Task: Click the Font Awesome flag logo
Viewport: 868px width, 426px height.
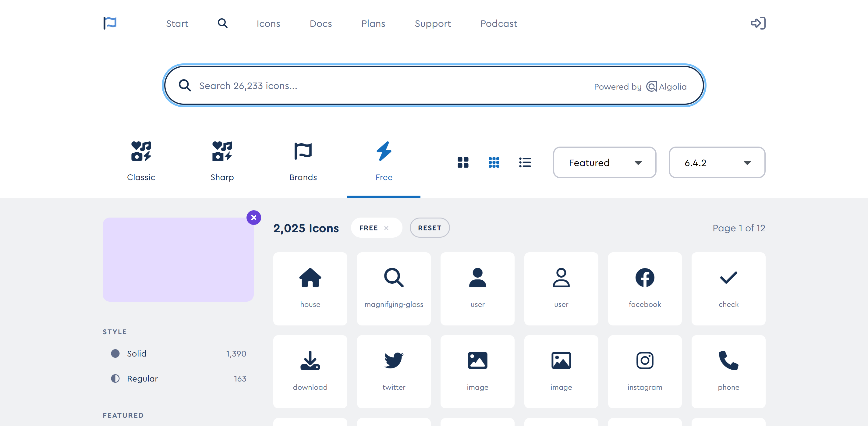Action: click(110, 23)
